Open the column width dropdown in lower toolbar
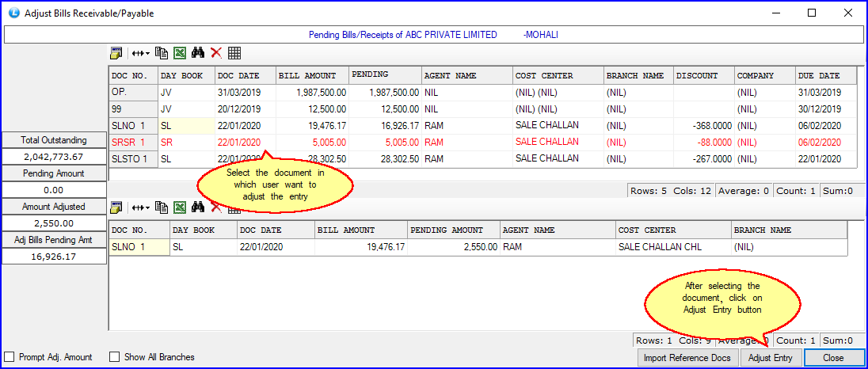868x369 pixels. pos(141,207)
